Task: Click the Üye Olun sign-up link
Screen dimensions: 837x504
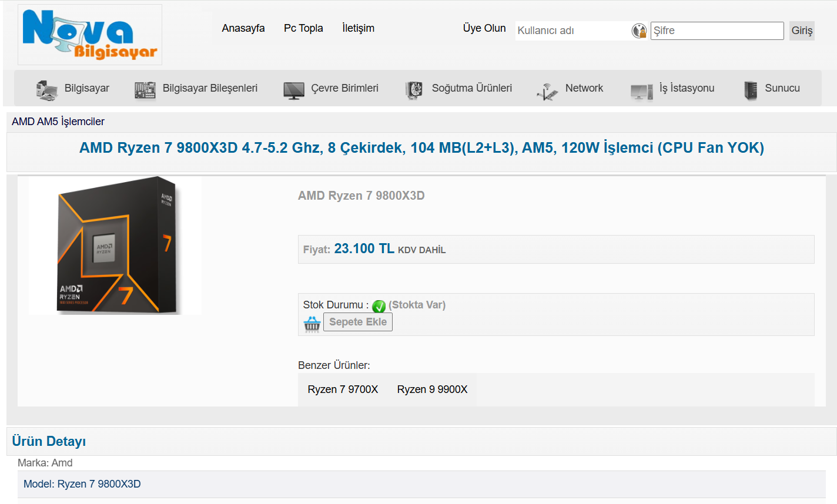Action: (484, 28)
